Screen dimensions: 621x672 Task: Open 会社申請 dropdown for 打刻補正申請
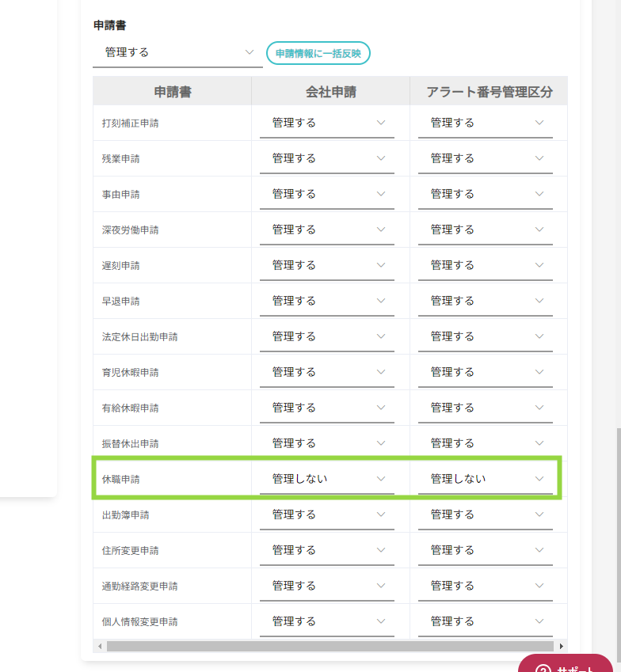click(327, 123)
